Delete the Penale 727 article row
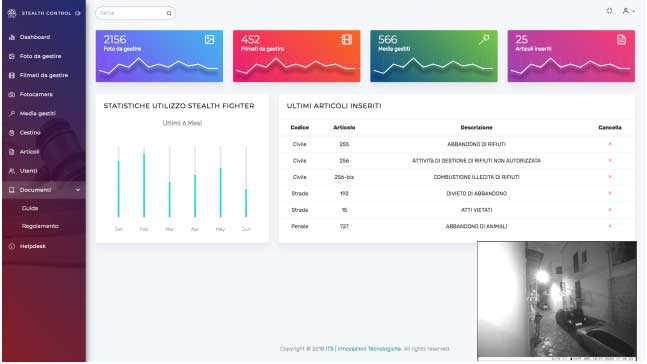The height and width of the screenshot is (364, 647). click(x=609, y=226)
